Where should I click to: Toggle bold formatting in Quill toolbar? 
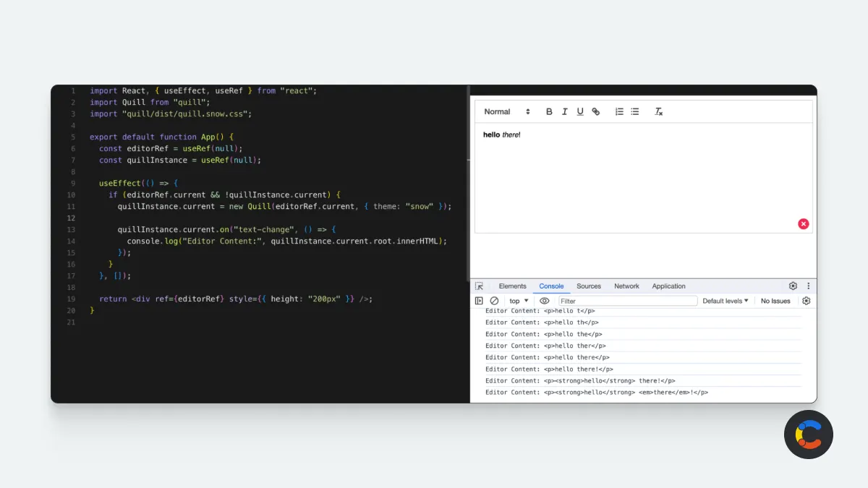549,111
